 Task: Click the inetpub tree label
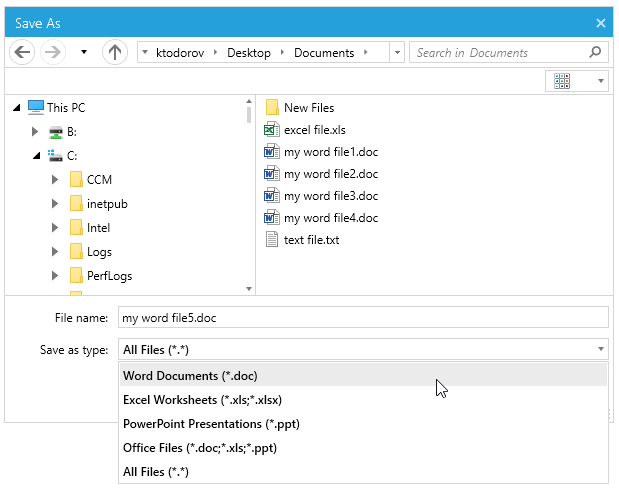pos(107,204)
